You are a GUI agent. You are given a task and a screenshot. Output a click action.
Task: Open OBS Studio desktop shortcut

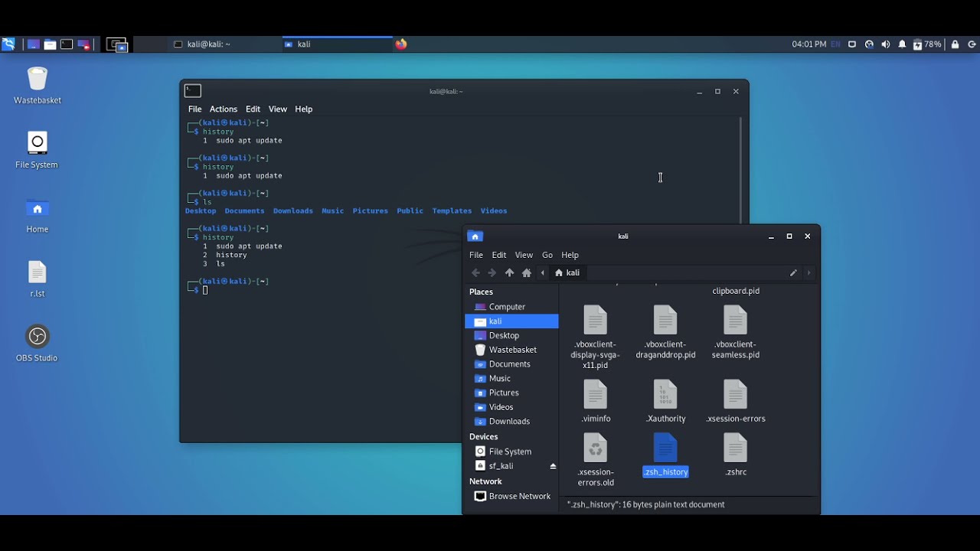click(x=38, y=337)
